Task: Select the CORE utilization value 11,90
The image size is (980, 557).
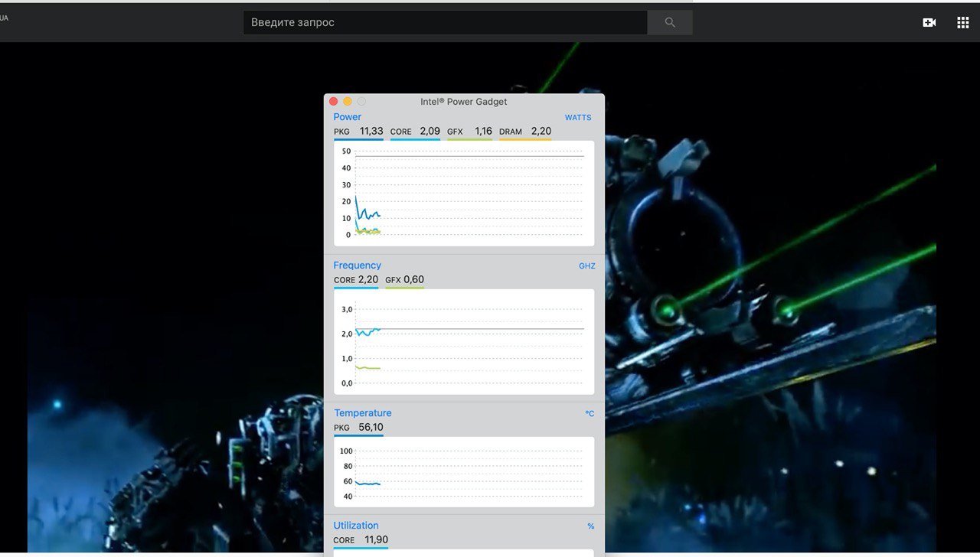Action: [376, 540]
